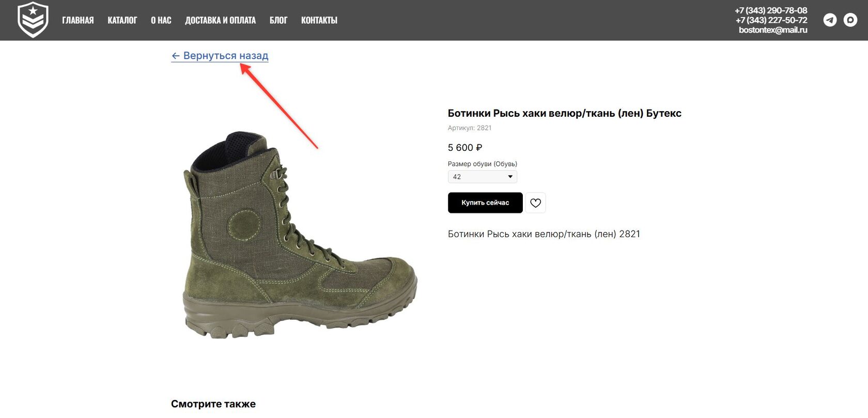Open 'Контакты' from the header
This screenshot has width=868, height=418.
click(x=319, y=20)
